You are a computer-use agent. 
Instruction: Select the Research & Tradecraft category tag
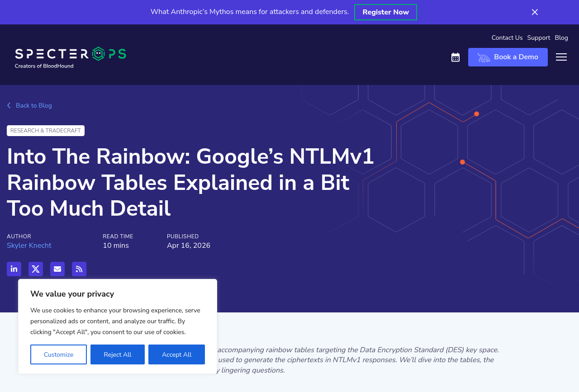(46, 131)
